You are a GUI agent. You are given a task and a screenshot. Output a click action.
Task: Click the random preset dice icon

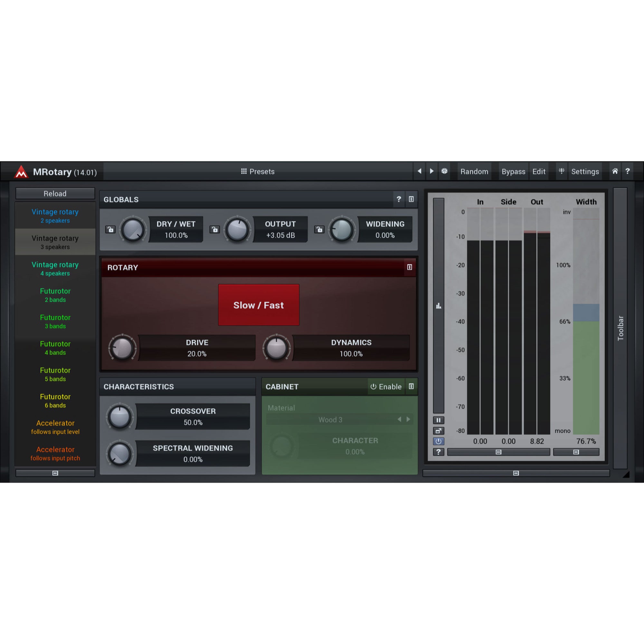444,171
